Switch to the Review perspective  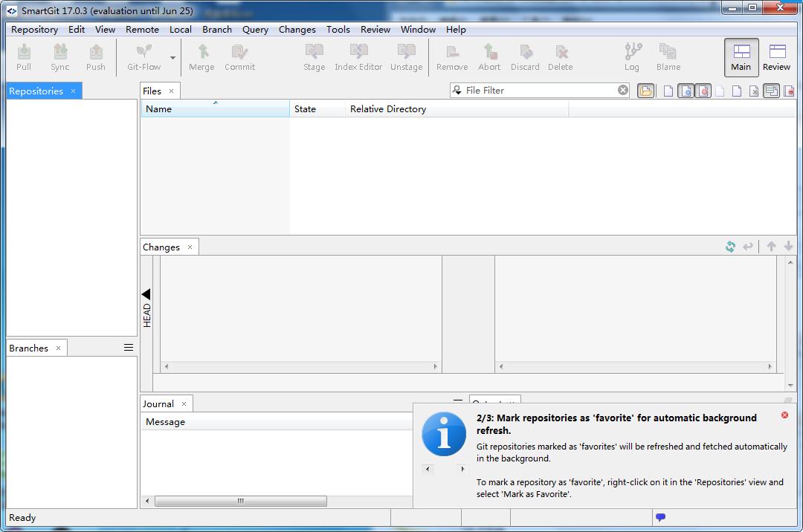776,57
